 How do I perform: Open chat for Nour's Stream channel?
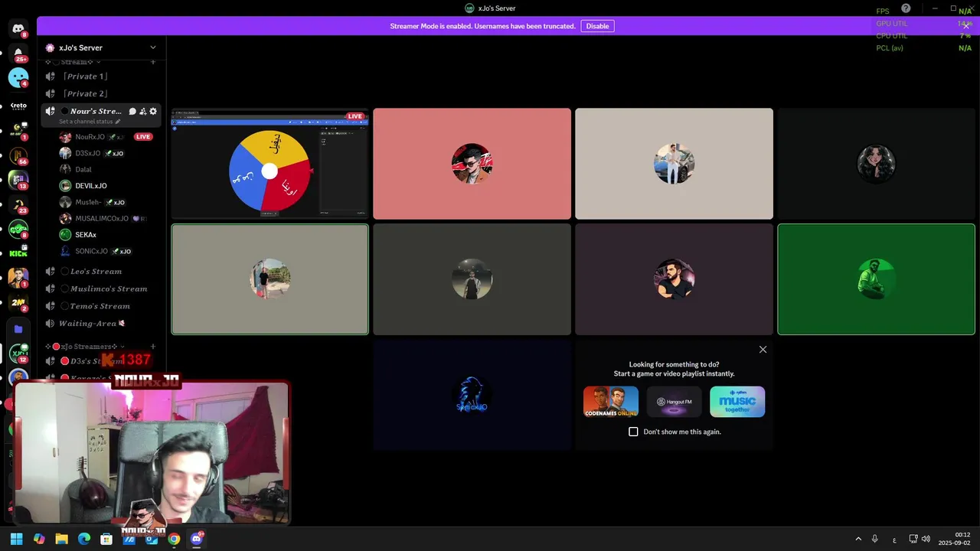132,111
